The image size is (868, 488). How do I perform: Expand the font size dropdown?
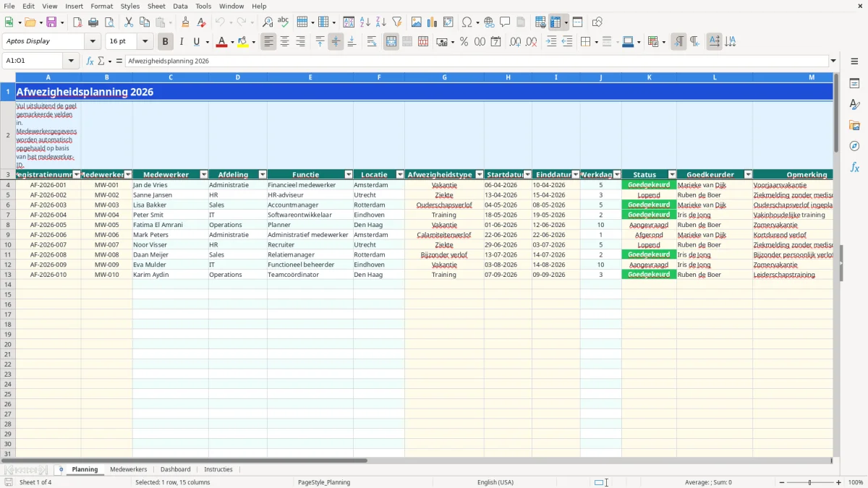[x=145, y=42]
